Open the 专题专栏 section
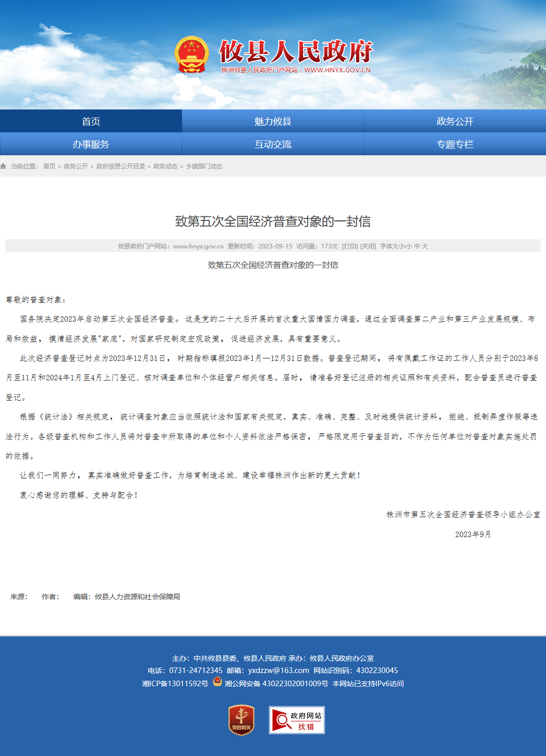The image size is (546, 756). pyautogui.click(x=455, y=144)
